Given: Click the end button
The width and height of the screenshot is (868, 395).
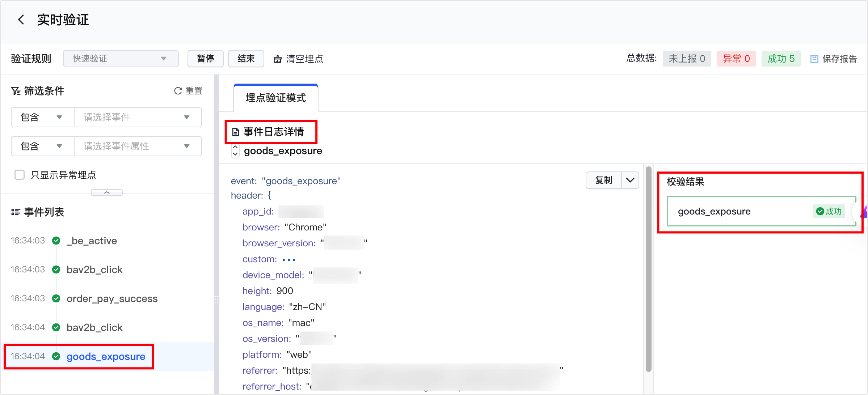Looking at the screenshot, I should pyautogui.click(x=246, y=59).
